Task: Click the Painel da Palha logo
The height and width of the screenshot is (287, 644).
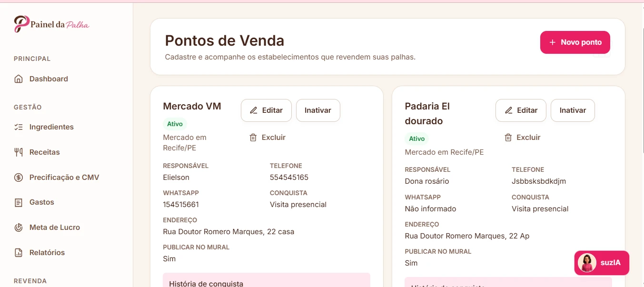Action: click(51, 24)
